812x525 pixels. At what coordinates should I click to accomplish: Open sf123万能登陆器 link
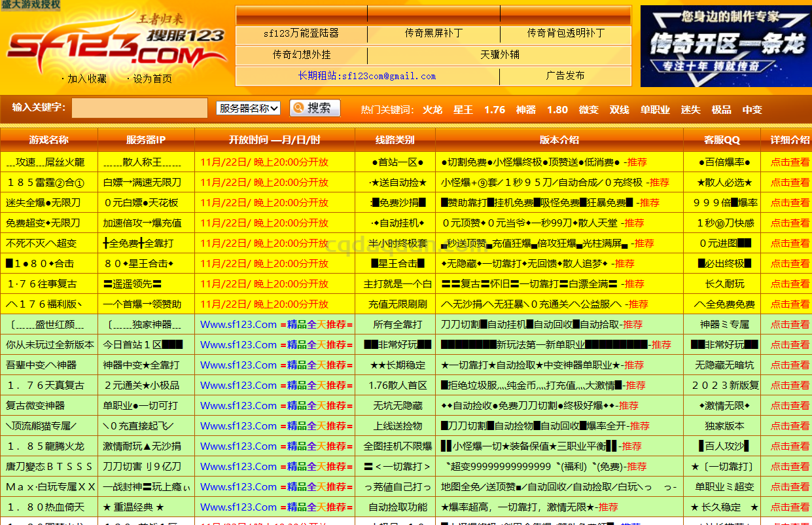click(x=301, y=33)
